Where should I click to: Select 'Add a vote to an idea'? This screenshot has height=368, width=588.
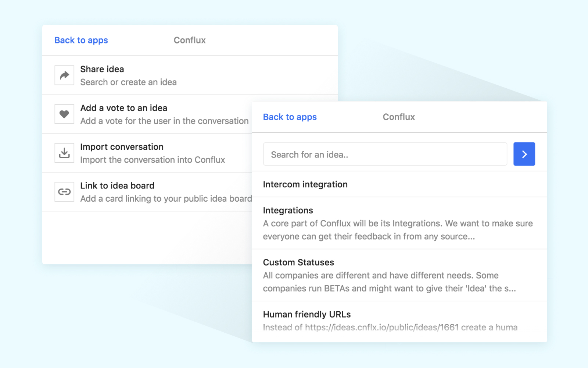click(x=124, y=108)
